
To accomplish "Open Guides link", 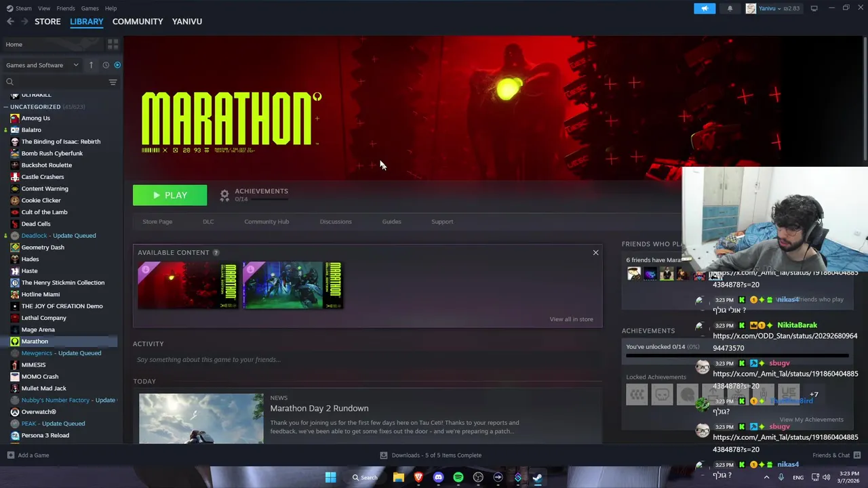I will (391, 222).
